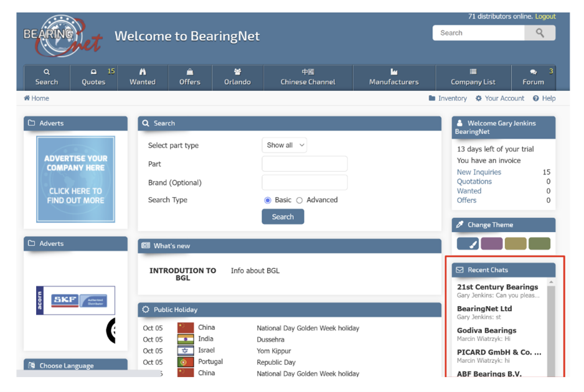Choose the olive gold theme swatch
Image resolution: width=584 pixels, height=392 pixels.
click(x=516, y=243)
